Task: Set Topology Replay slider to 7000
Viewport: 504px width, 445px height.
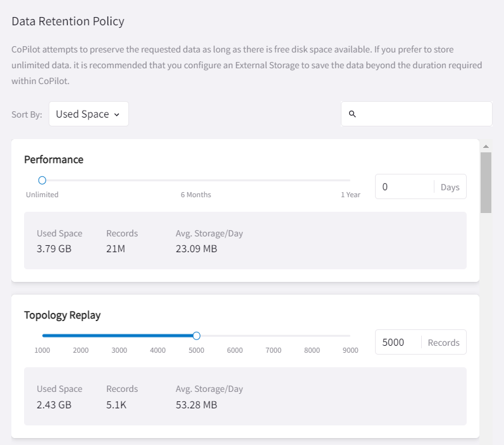Action: pos(273,336)
